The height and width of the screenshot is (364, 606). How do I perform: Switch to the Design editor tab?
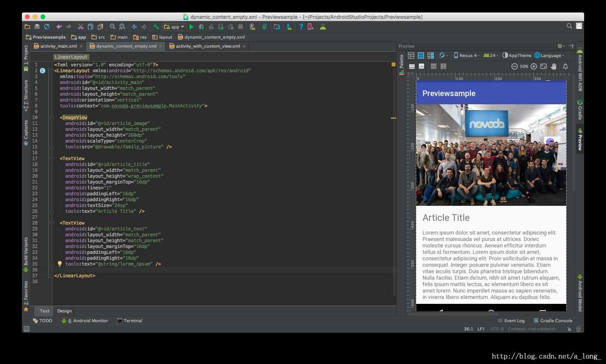click(x=64, y=311)
